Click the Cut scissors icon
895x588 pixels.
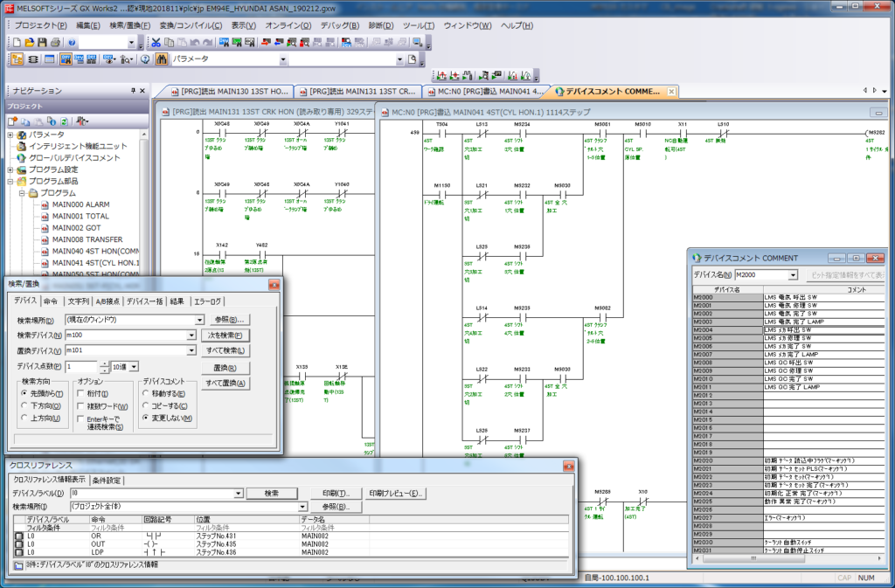click(x=156, y=42)
